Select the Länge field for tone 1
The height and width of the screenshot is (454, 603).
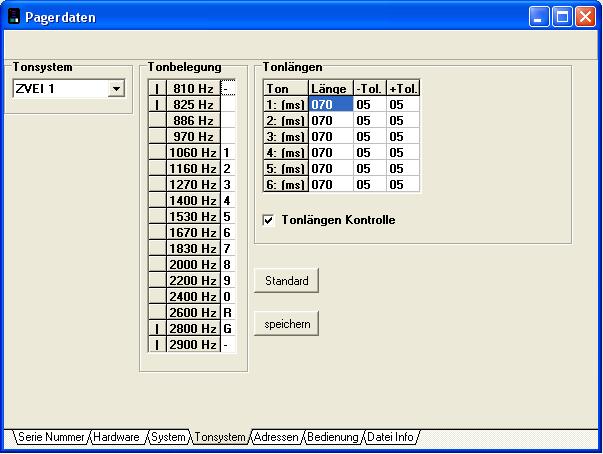pyautogui.click(x=330, y=105)
